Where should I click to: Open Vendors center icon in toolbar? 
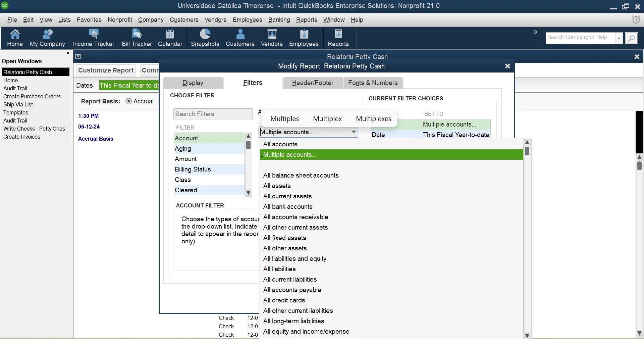pos(272,38)
